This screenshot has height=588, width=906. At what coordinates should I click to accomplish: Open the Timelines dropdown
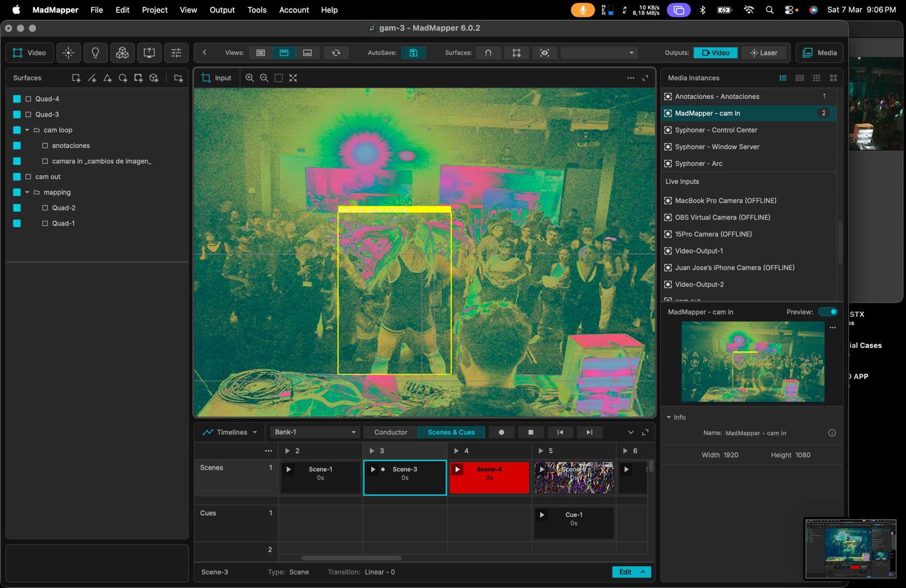[230, 432]
